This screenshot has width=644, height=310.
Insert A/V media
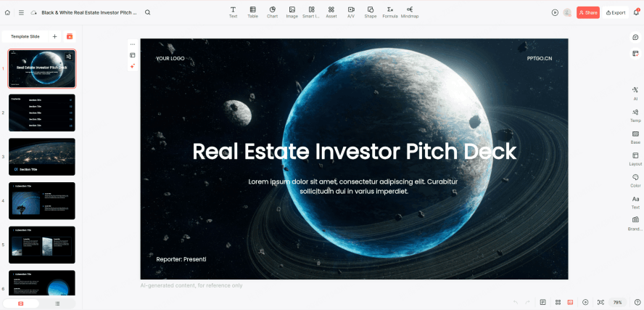pyautogui.click(x=351, y=12)
